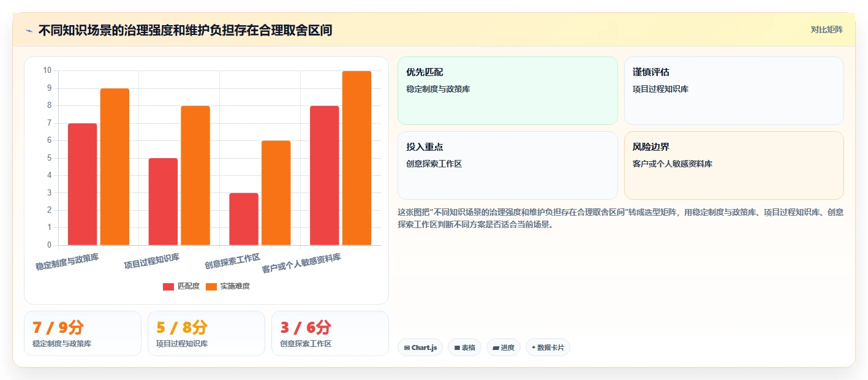Click the card title 不同知识场景的治理强度
868x380 pixels.
185,30
